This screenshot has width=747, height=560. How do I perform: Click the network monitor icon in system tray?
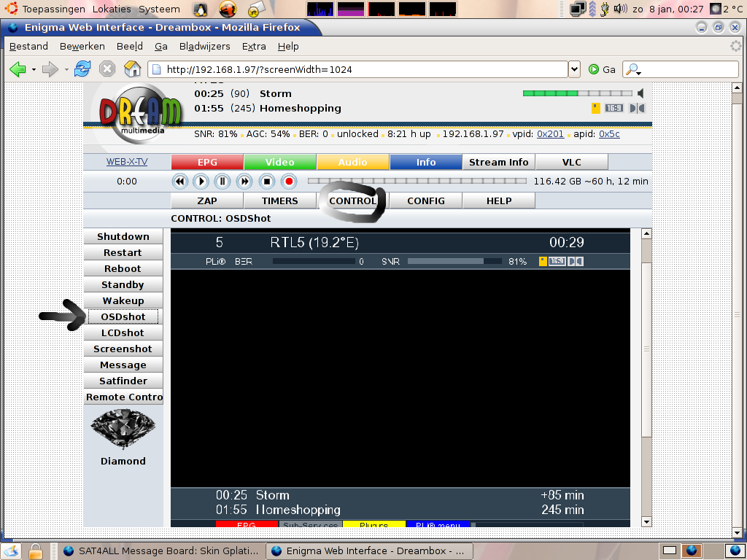coord(578,9)
